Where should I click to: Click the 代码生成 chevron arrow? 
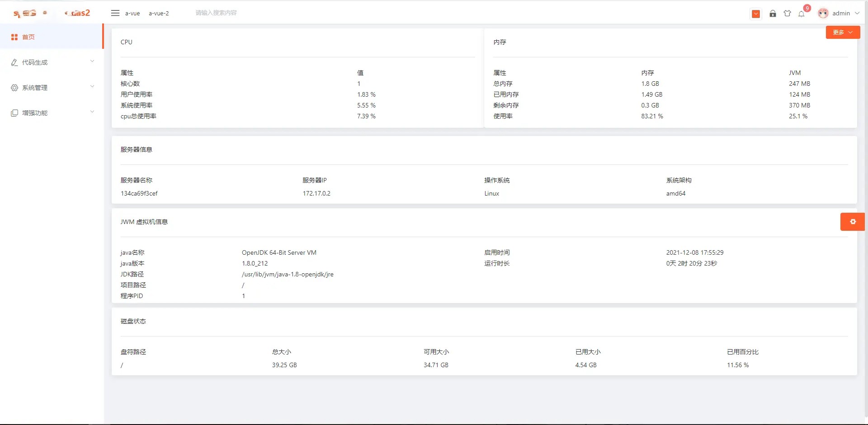[92, 61]
